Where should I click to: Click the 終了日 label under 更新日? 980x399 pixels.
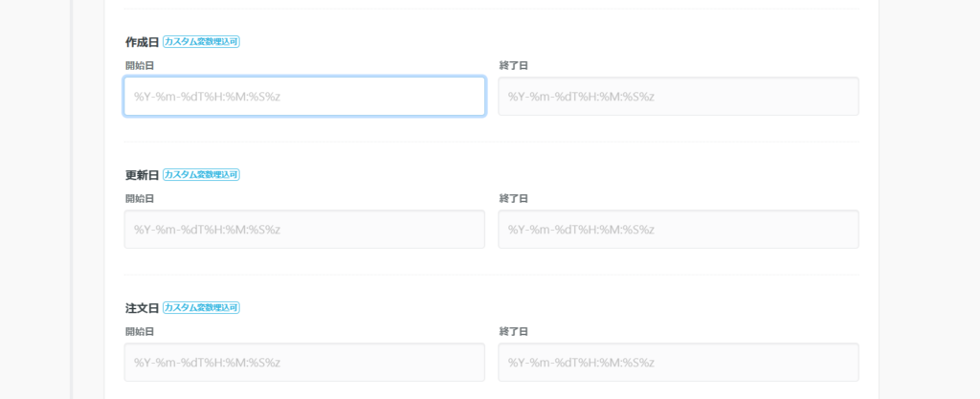point(514,198)
